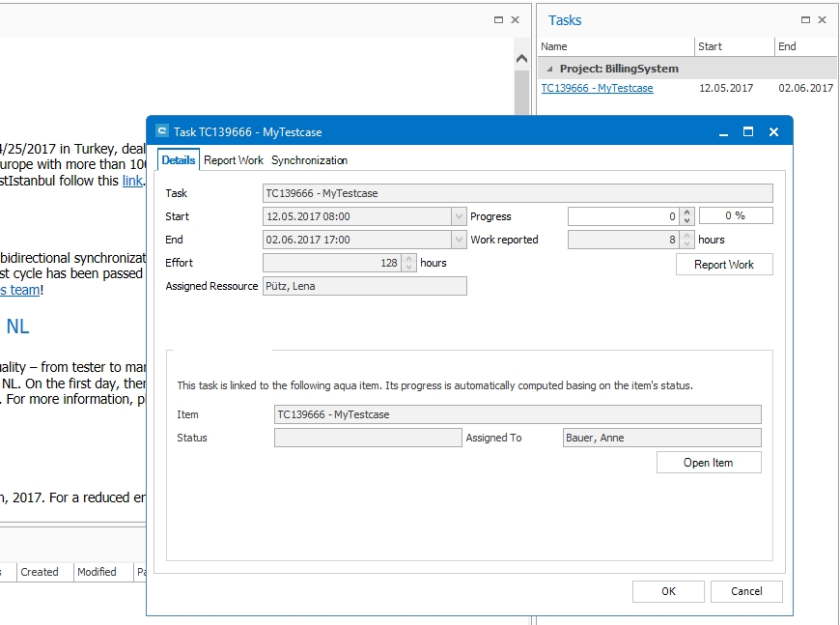Click the aqua app icon in dialog title bar
Screen dimensions: 840x625
coord(161,131)
